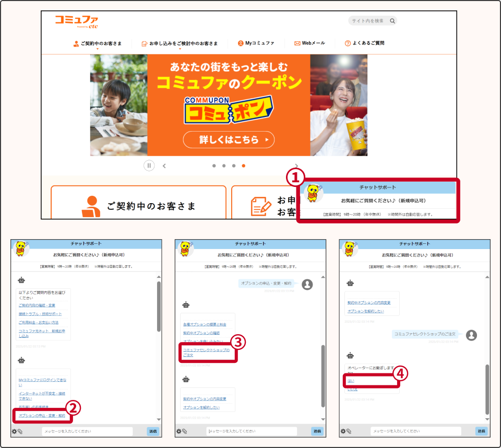501x448 pixels.
Task: Click the scrollbar thumb in question-menu chat panel
Action: [x=159, y=306]
